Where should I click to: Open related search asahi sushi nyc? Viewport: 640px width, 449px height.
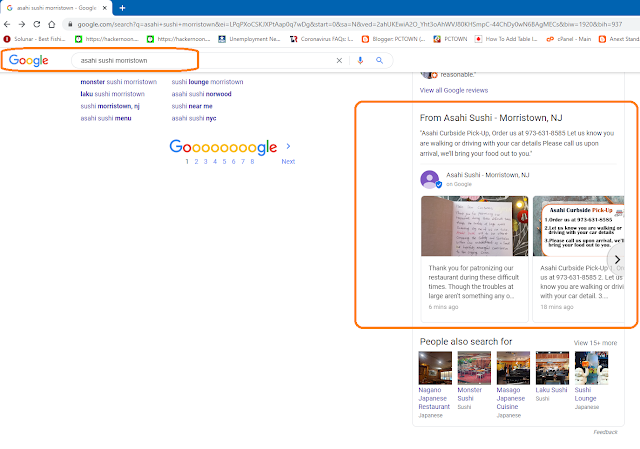[x=194, y=118]
